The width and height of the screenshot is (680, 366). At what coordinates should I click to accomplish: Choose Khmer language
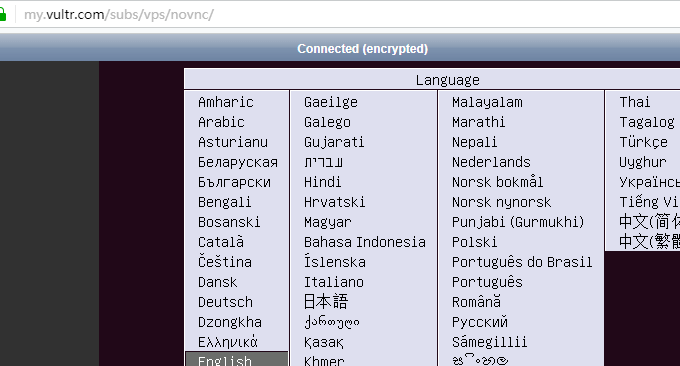[324, 360]
